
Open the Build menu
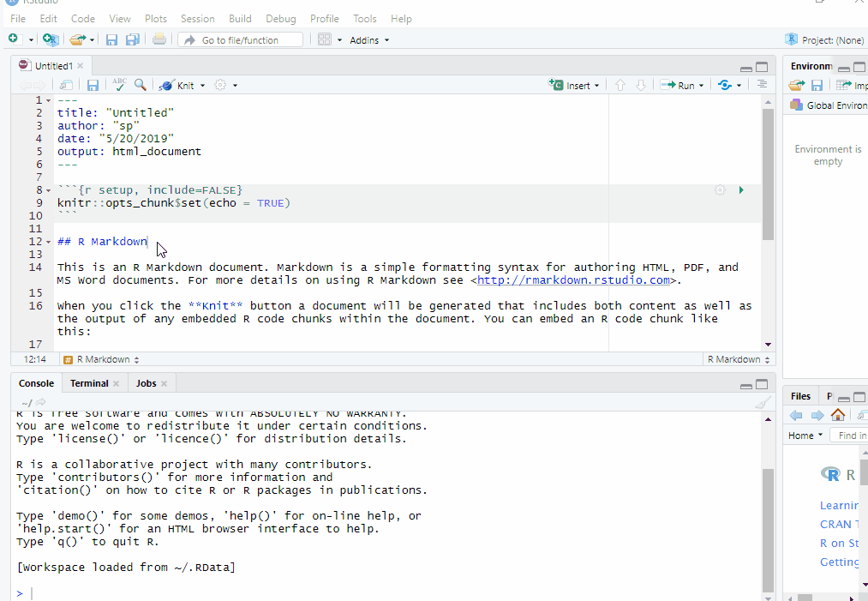240,18
